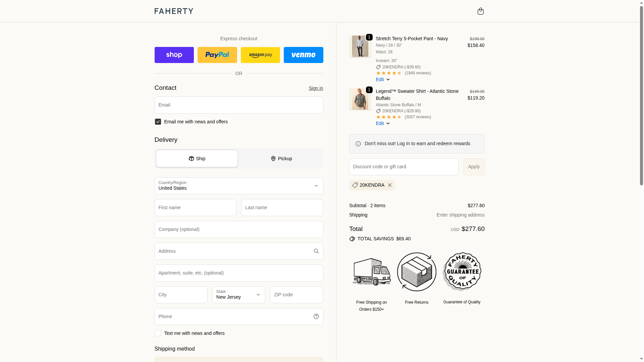The height and width of the screenshot is (362, 644).
Task: Open the phone number help icon
Action: pyautogui.click(x=316, y=316)
